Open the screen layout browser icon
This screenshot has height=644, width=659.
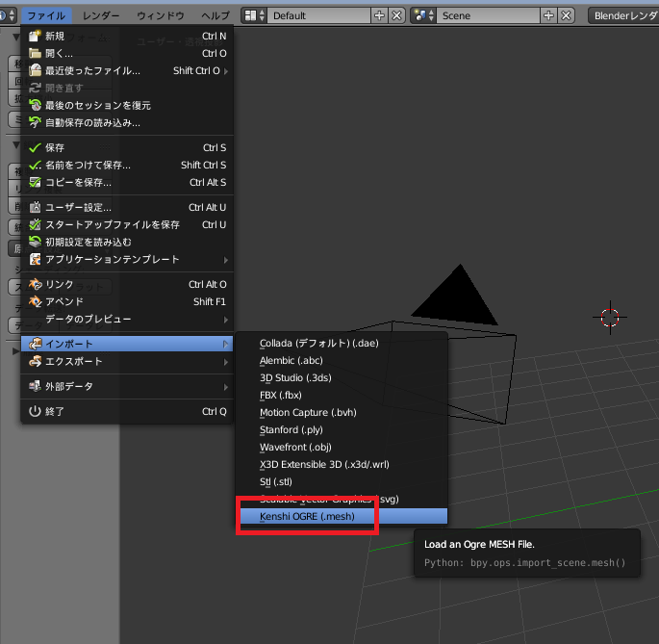point(254,16)
